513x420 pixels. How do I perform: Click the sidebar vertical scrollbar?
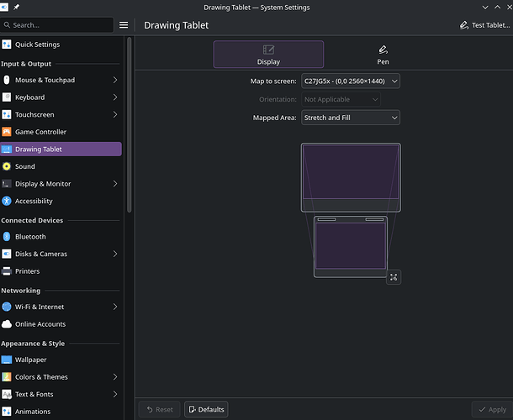click(129, 126)
